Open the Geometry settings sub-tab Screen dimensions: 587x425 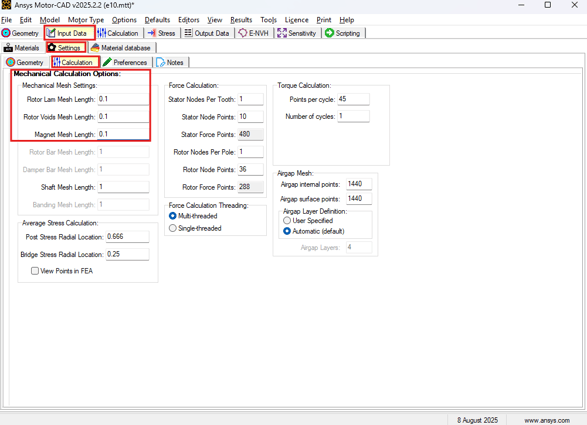25,63
